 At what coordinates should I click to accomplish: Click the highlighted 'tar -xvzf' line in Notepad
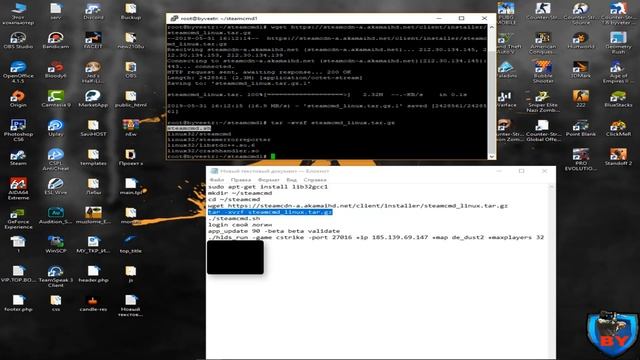(x=270, y=212)
